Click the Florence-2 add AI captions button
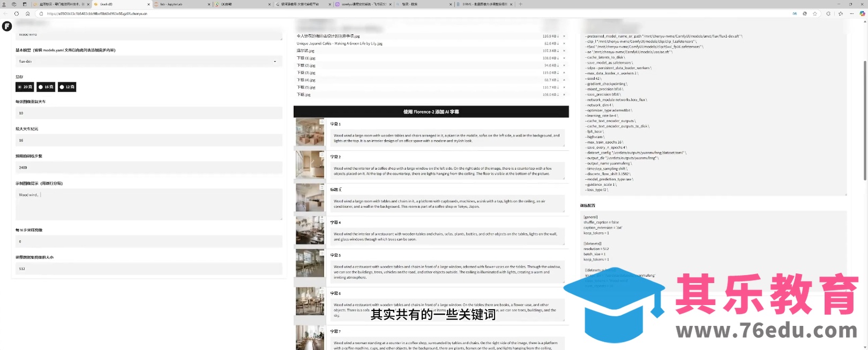The width and height of the screenshot is (868, 350). click(x=431, y=112)
